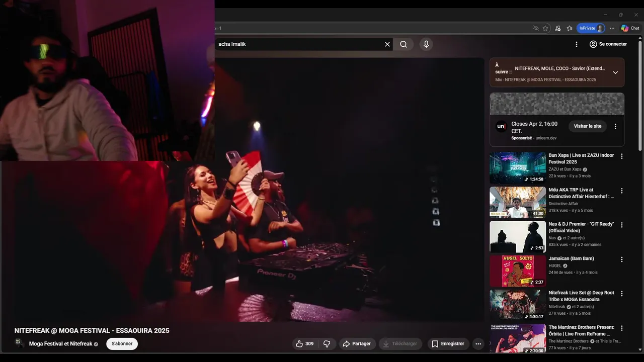Open Nas & DJ Premier GiT Ready title

[581, 227]
